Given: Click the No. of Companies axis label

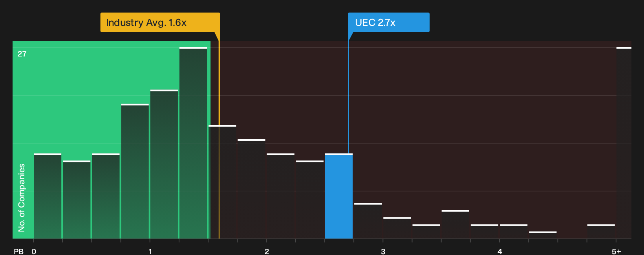Looking at the screenshot, I should [22, 197].
